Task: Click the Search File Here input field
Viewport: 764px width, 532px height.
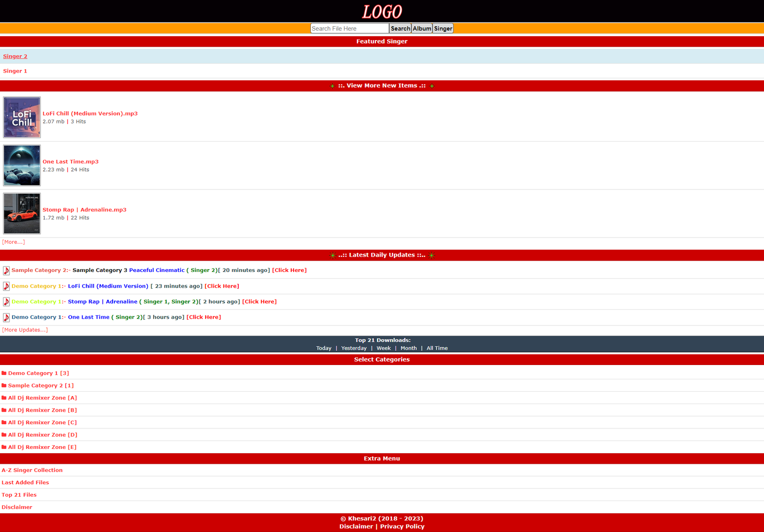Action: (349, 29)
